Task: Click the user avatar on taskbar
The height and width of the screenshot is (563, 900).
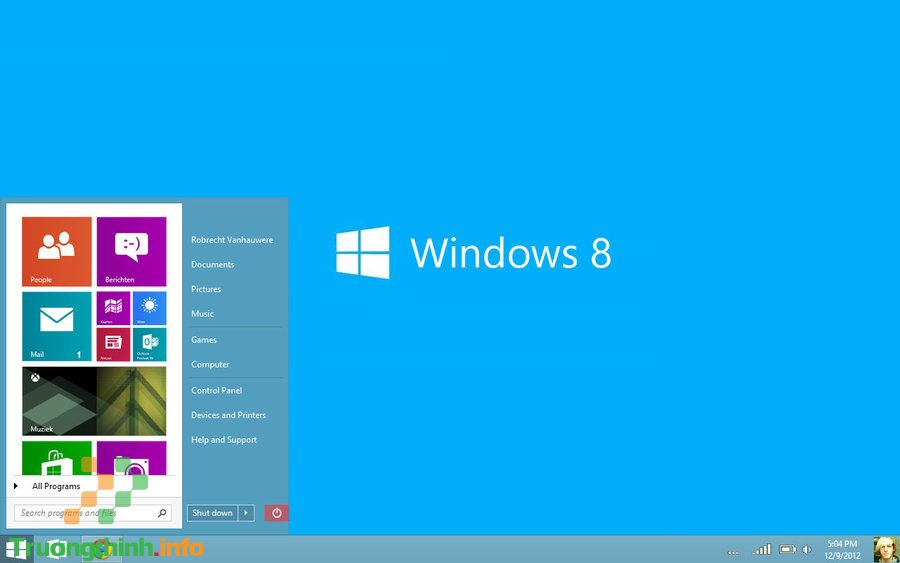Action: pos(886,549)
